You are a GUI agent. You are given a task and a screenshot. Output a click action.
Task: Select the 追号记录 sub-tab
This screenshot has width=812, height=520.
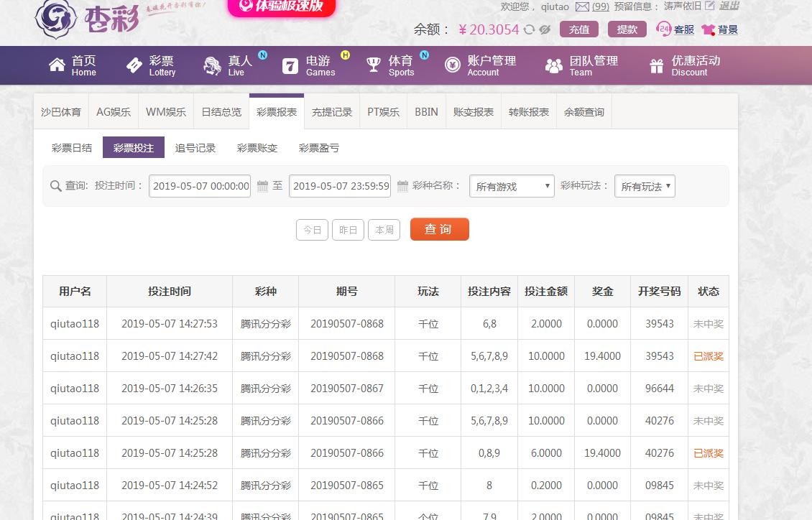click(x=195, y=148)
